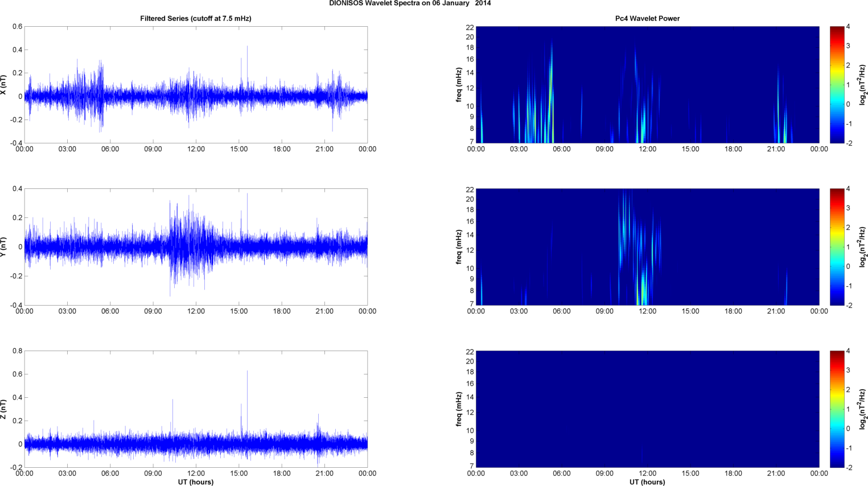This screenshot has width=868, height=486.
Task: Click the -0.4 tick on the X (nT) axis
Action: point(16,143)
